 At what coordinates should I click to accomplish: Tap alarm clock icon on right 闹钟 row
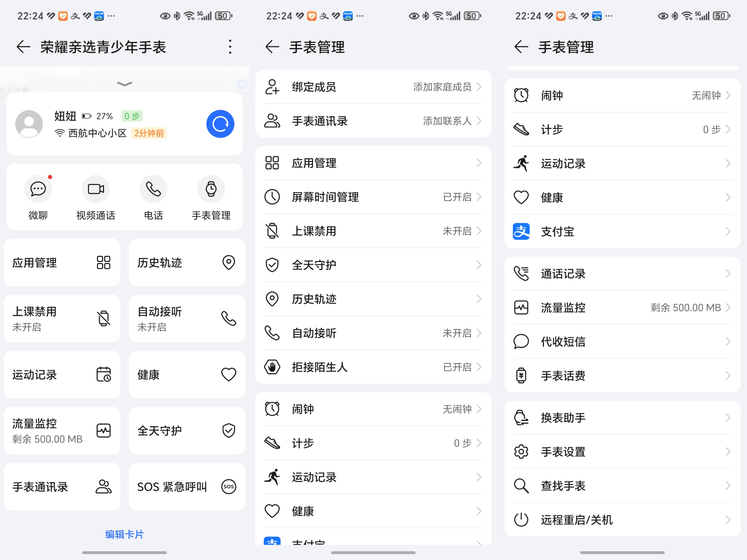521,95
